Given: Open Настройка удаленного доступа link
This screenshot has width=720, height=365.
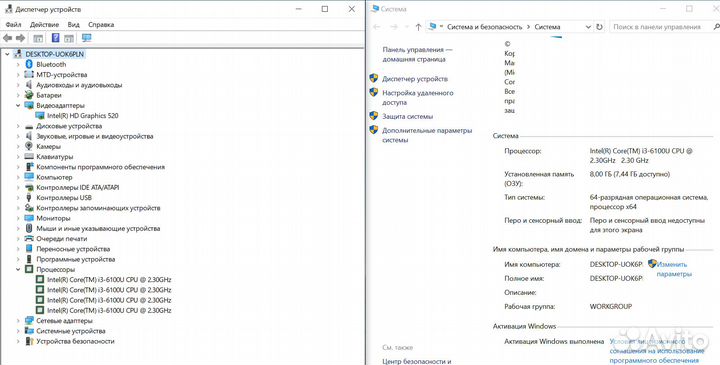Looking at the screenshot, I should (x=417, y=97).
